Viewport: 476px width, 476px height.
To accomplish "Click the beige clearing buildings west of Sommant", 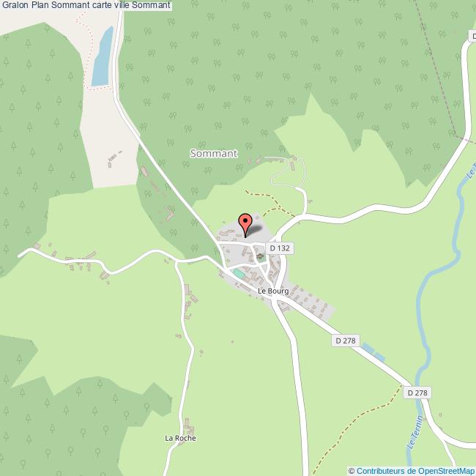I will (x=114, y=159).
